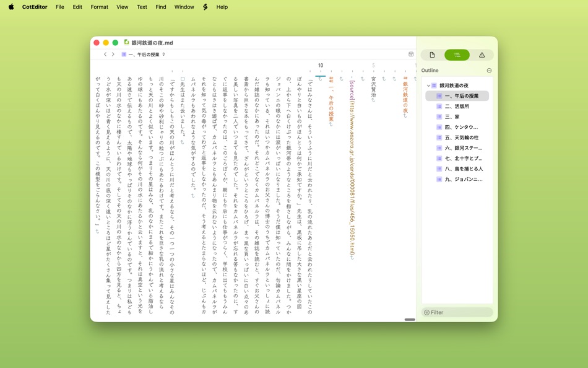Open the Edit menu
Viewport: 588px width, 368px height.
(77, 7)
